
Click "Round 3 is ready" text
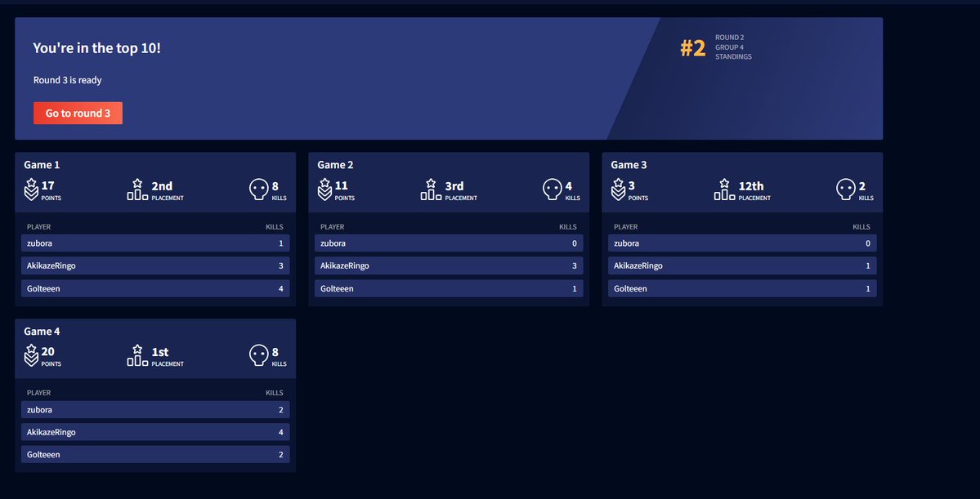coord(68,80)
